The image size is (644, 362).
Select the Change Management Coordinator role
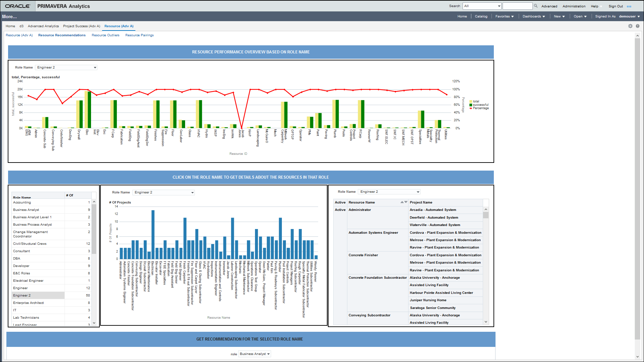tap(51, 234)
